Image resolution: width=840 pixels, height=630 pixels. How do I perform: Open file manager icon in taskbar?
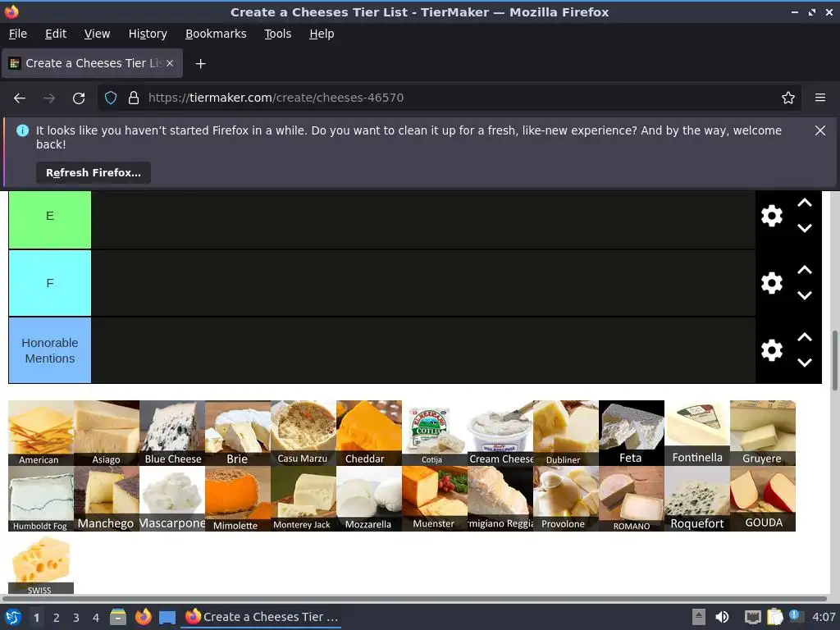118,617
